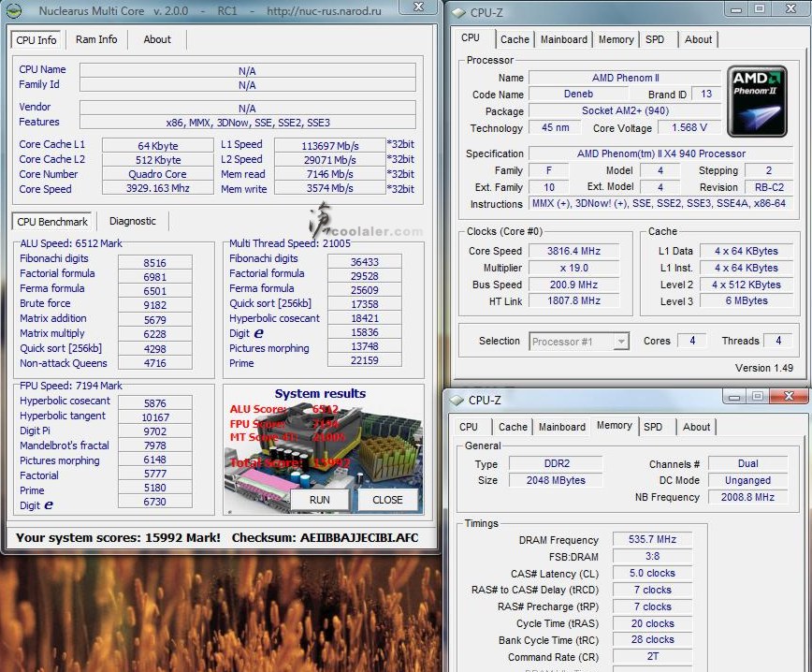This screenshot has width=812, height=672.
Task: Open Mainboard tab in lower CPU-Z window
Action: (x=562, y=427)
